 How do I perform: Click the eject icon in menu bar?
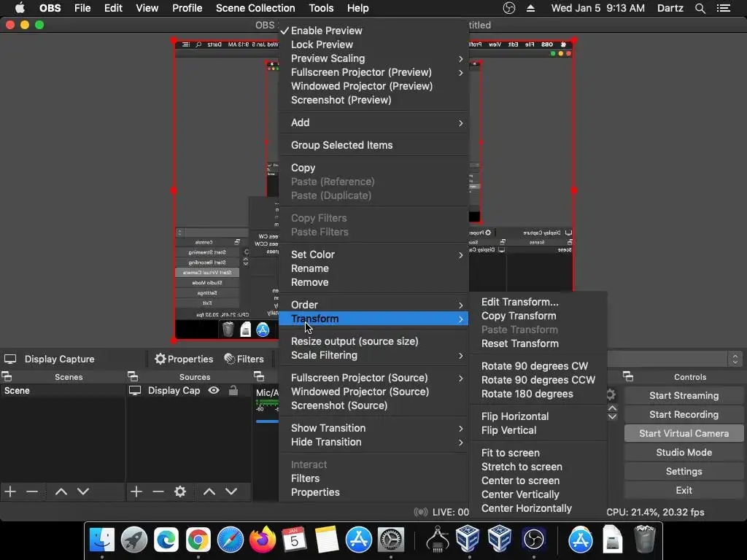coord(531,8)
